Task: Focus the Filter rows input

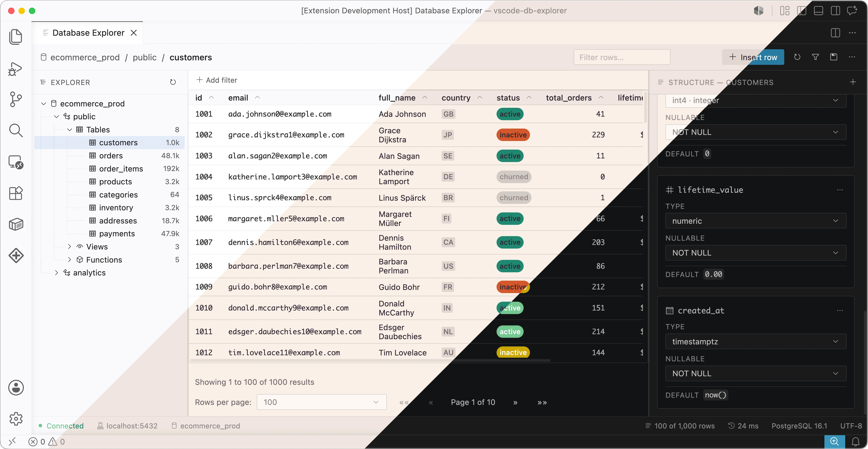Action: point(622,57)
